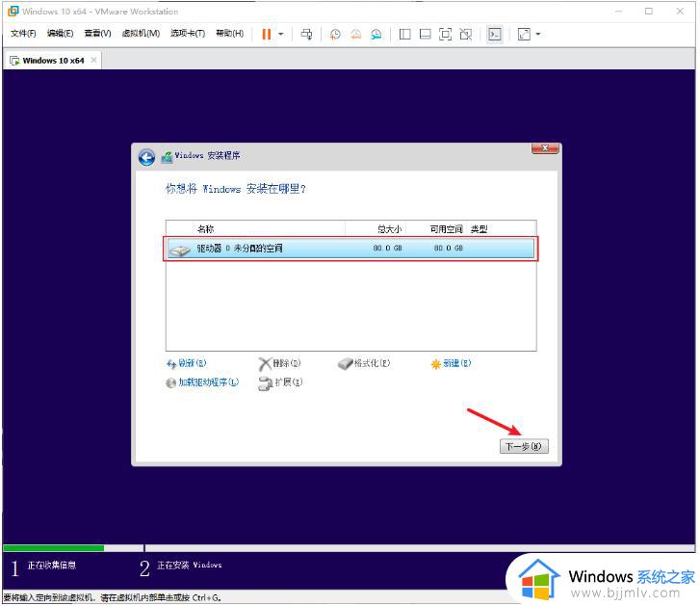Click the total size 80.0 GB cell
This screenshot has height=606, width=700.
point(387,248)
